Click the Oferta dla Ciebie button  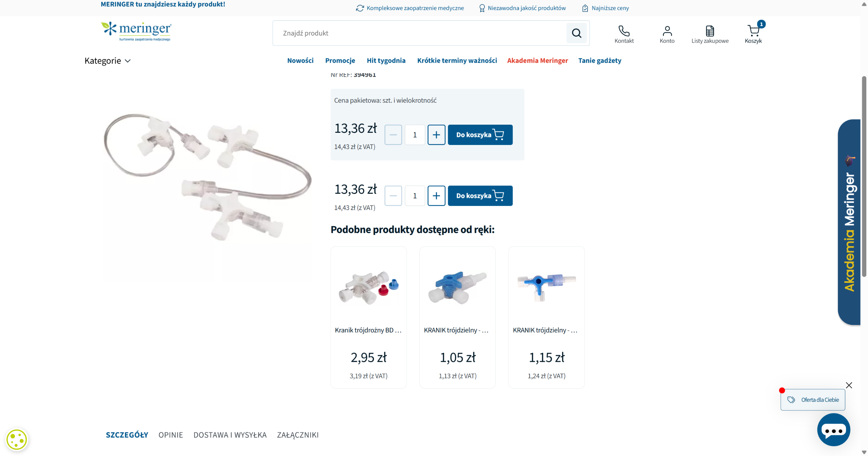812,400
